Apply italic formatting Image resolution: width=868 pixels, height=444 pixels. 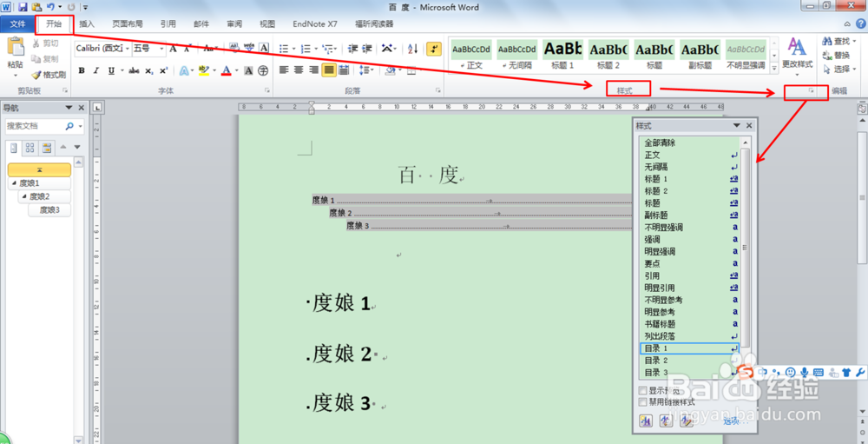coord(95,71)
